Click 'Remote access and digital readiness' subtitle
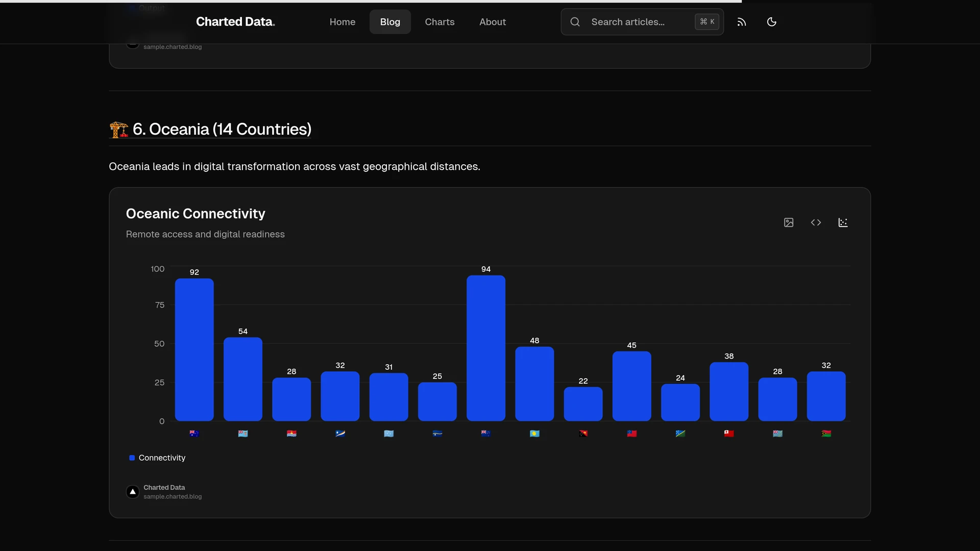The width and height of the screenshot is (980, 551). [205, 234]
